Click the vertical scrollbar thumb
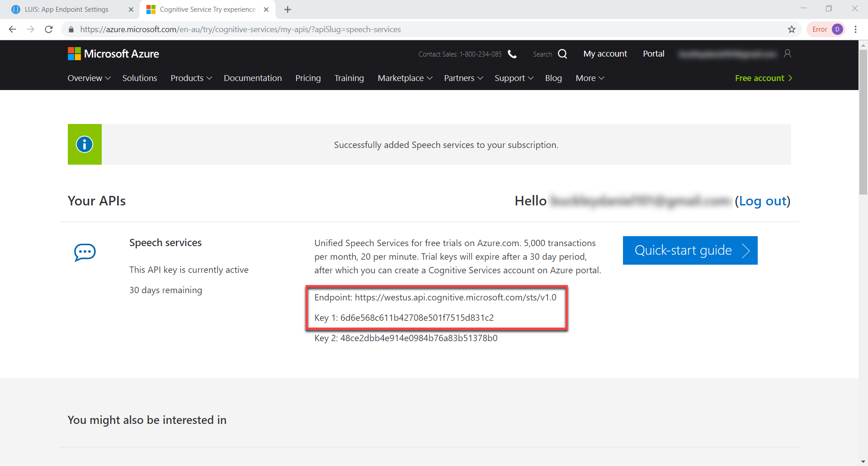 tap(863, 122)
